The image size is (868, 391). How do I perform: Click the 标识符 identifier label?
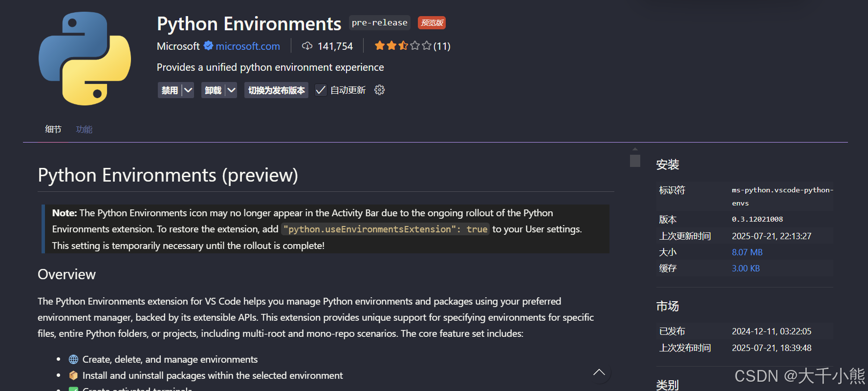(x=672, y=190)
